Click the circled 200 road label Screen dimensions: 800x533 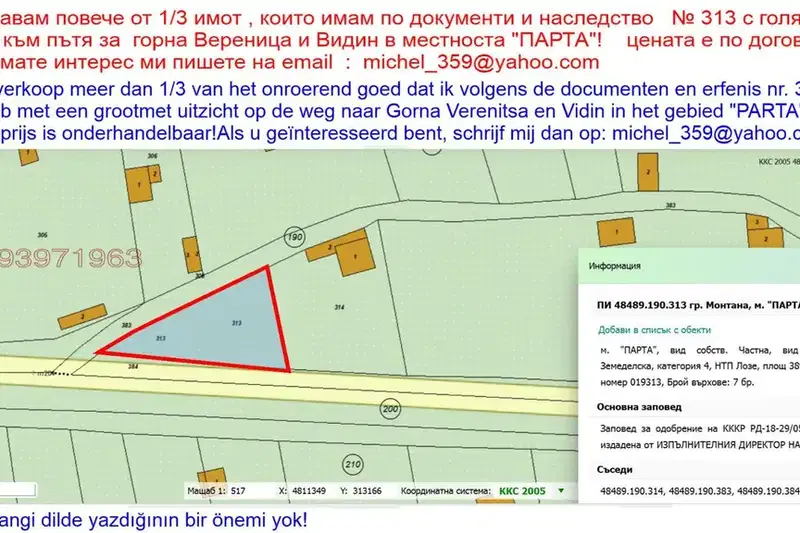pyautogui.click(x=390, y=409)
